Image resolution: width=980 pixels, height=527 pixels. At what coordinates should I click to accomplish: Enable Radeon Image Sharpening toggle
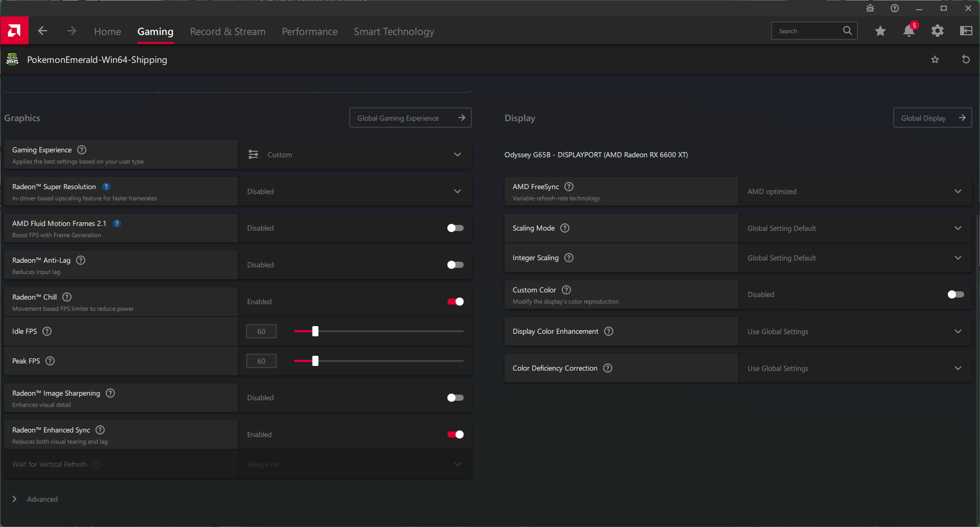455,398
